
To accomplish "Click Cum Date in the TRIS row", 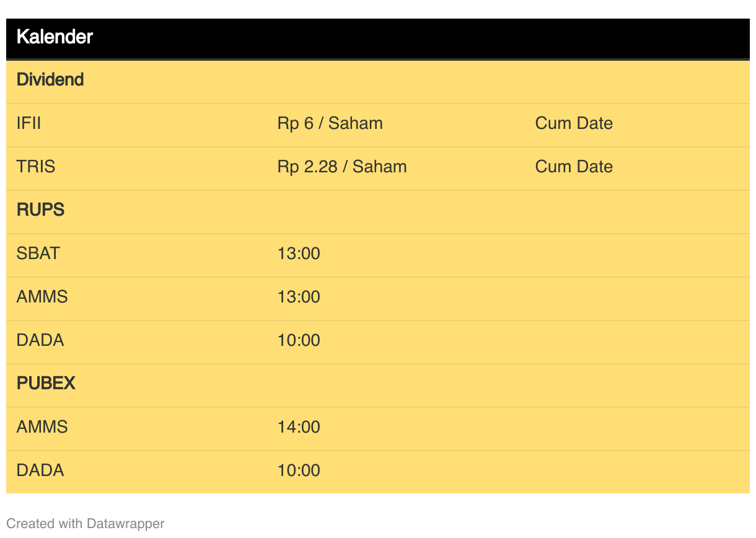I will (x=574, y=167).
